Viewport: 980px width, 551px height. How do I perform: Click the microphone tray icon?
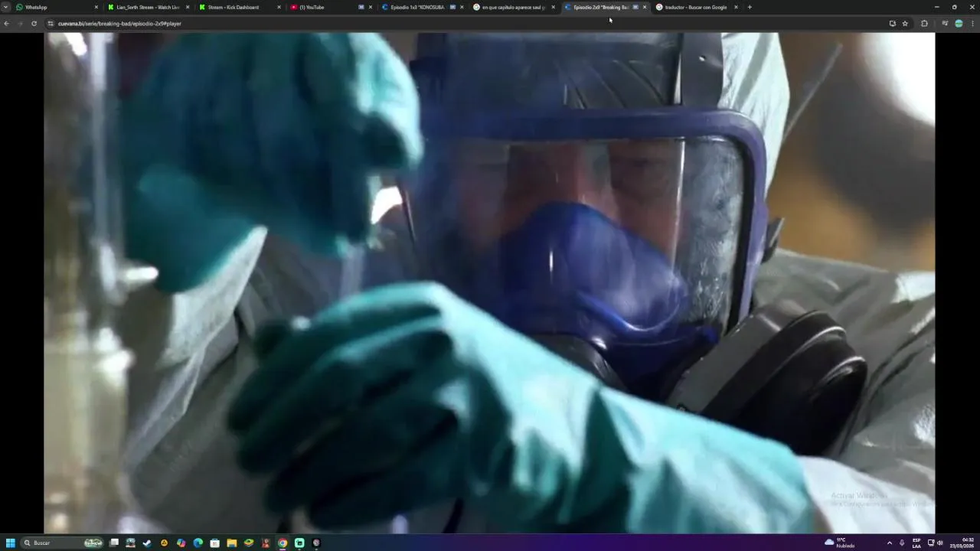pyautogui.click(x=902, y=543)
